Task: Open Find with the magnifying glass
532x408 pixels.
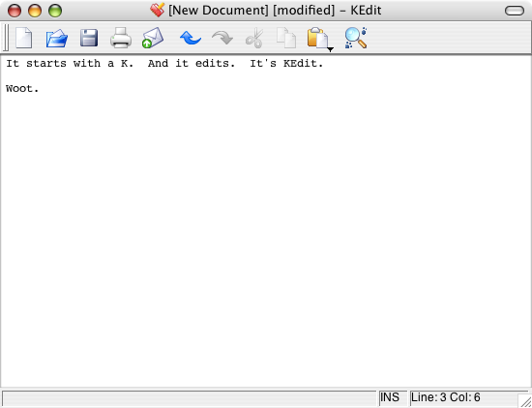Action: click(356, 38)
